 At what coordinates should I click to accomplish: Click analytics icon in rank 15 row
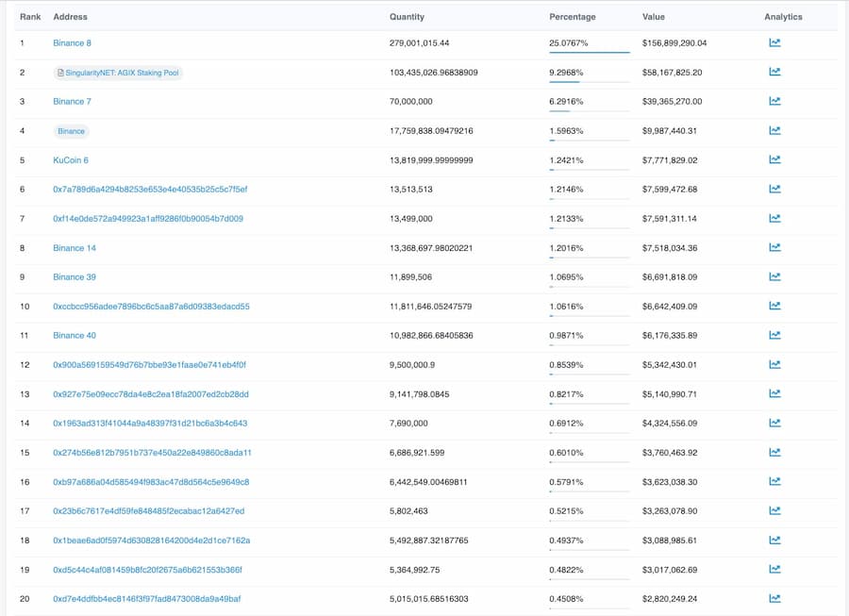[x=774, y=452]
